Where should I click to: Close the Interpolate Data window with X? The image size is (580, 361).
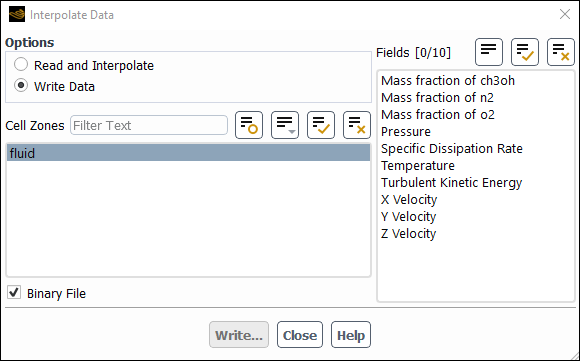(565, 14)
